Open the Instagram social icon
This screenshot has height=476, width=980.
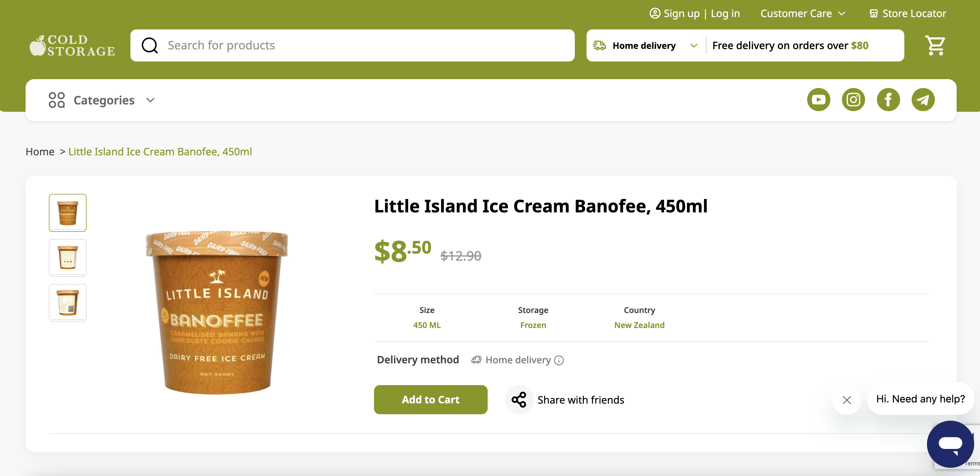[x=853, y=100]
